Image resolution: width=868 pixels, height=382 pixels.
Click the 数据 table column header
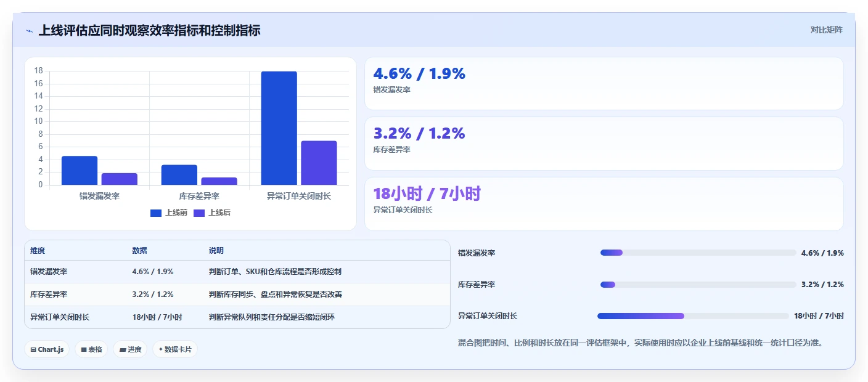(139, 251)
